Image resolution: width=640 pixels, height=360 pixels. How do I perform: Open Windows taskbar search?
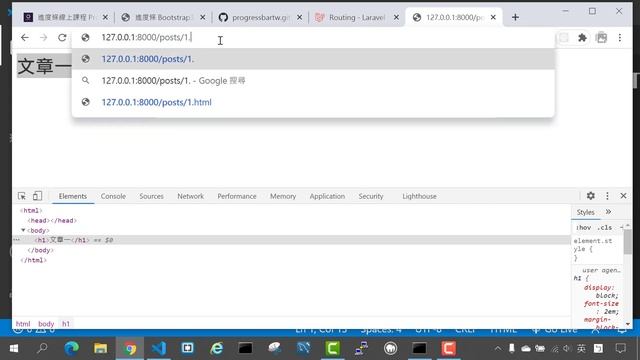click(x=42, y=348)
